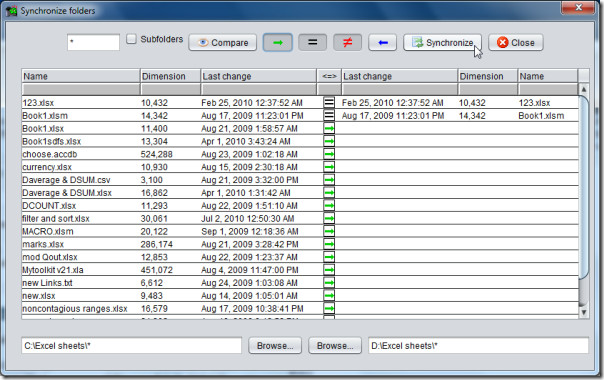Image resolution: width=604 pixels, height=380 pixels.
Task: Click green arrow icon in Book1.xlsx row
Action: pyautogui.click(x=329, y=128)
